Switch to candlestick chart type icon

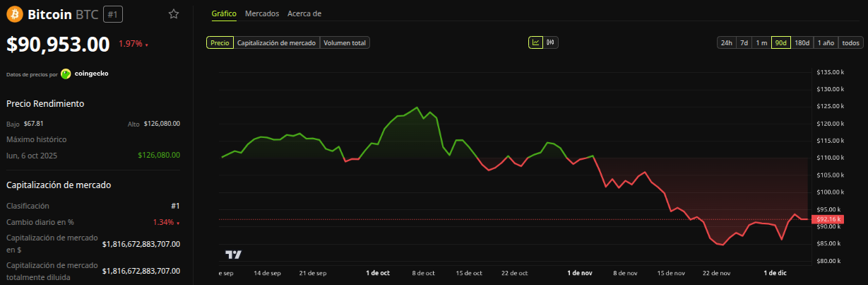click(550, 42)
